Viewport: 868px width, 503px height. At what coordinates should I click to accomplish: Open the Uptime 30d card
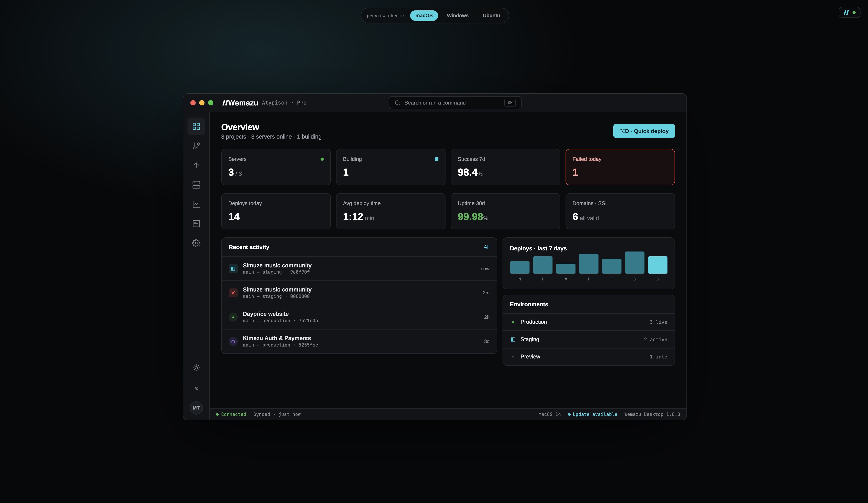click(x=505, y=211)
